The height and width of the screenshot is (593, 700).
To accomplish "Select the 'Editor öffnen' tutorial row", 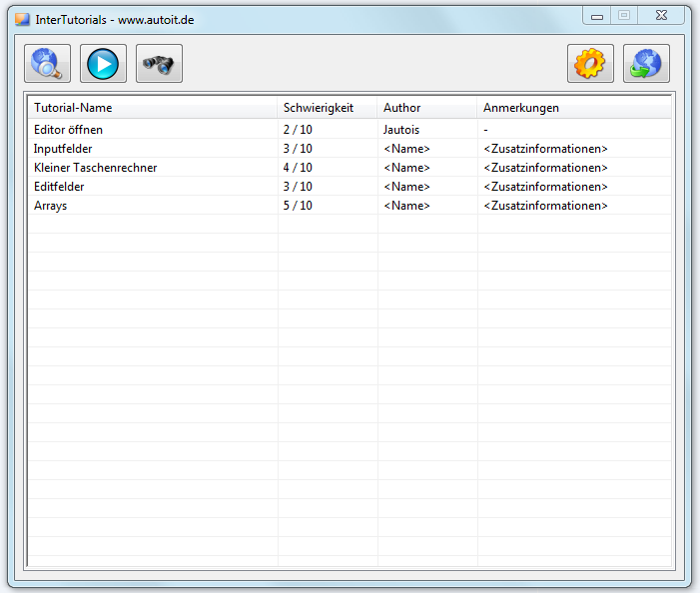I will (68, 130).
